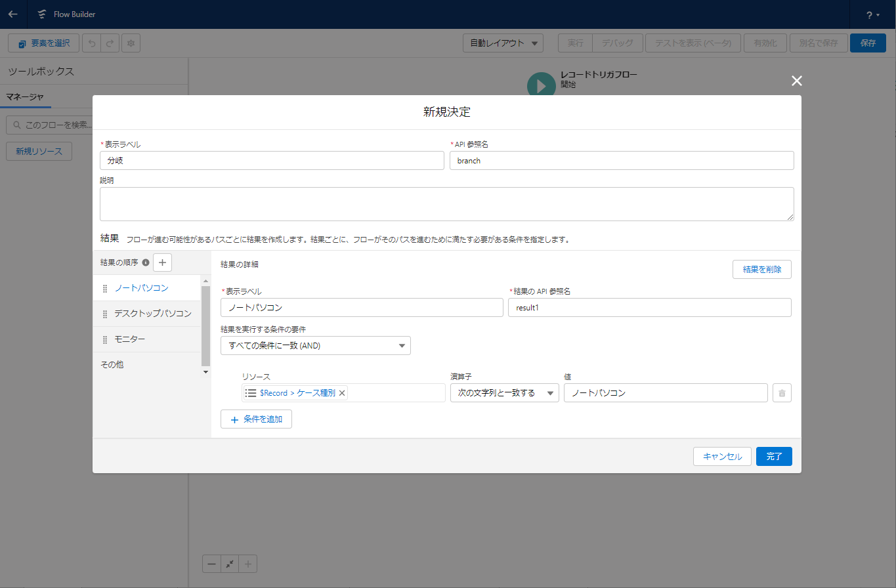
Task: Click the API 参照名 field containing branch
Action: tap(621, 161)
